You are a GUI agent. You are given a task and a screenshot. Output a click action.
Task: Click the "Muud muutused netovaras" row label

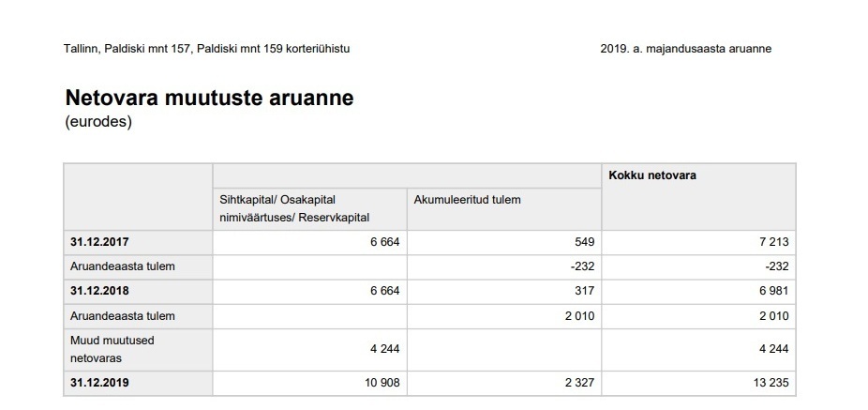coord(112,349)
